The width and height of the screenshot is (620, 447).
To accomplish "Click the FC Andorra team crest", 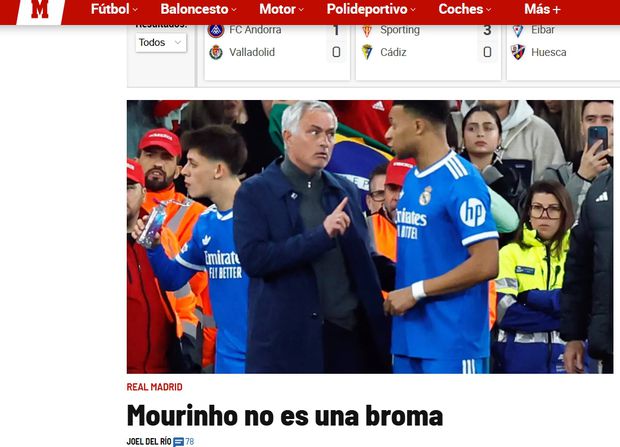I will [x=216, y=30].
